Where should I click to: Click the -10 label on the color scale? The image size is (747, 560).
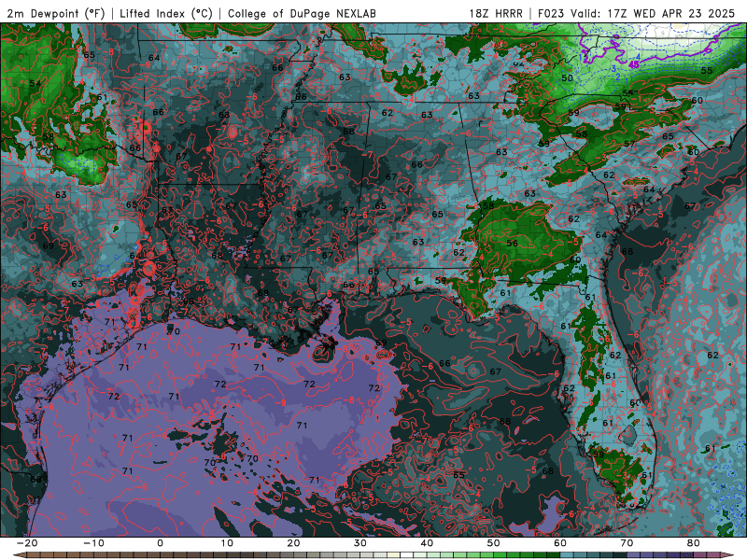[93, 543]
